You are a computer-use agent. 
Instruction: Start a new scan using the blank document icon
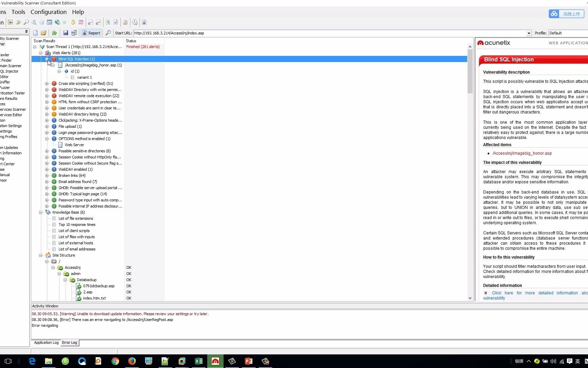click(x=35, y=33)
